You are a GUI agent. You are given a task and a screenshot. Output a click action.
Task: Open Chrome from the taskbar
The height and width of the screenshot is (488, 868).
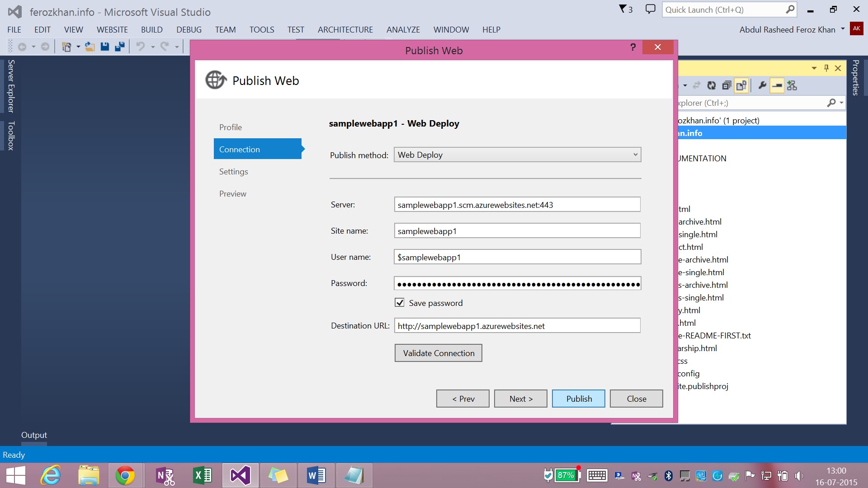(x=125, y=475)
